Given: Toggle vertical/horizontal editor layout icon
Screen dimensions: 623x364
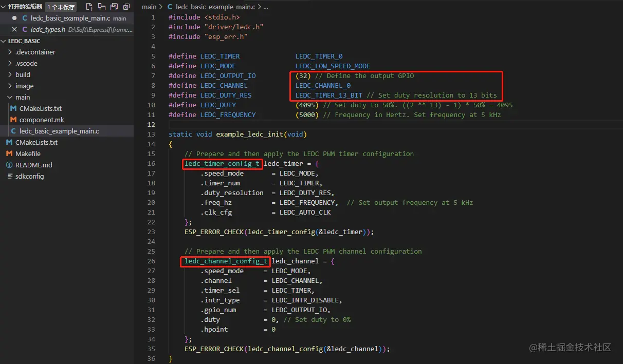Looking at the screenshot, I should (x=102, y=7).
